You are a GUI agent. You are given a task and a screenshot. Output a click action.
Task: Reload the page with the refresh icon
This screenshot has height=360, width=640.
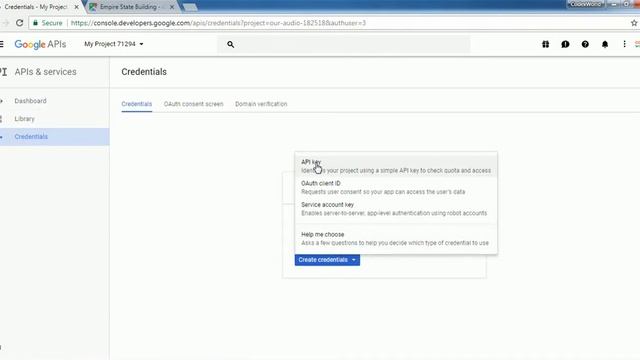click(x=19, y=23)
